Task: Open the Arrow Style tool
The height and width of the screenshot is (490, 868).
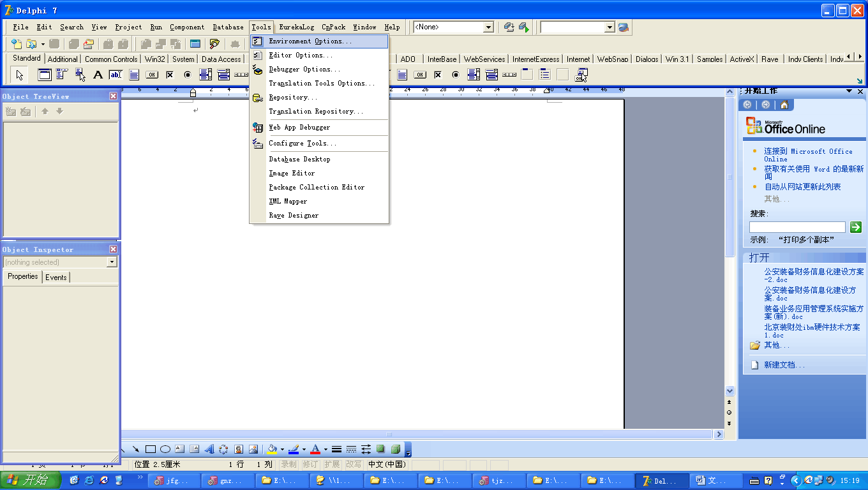Action: pos(366,449)
